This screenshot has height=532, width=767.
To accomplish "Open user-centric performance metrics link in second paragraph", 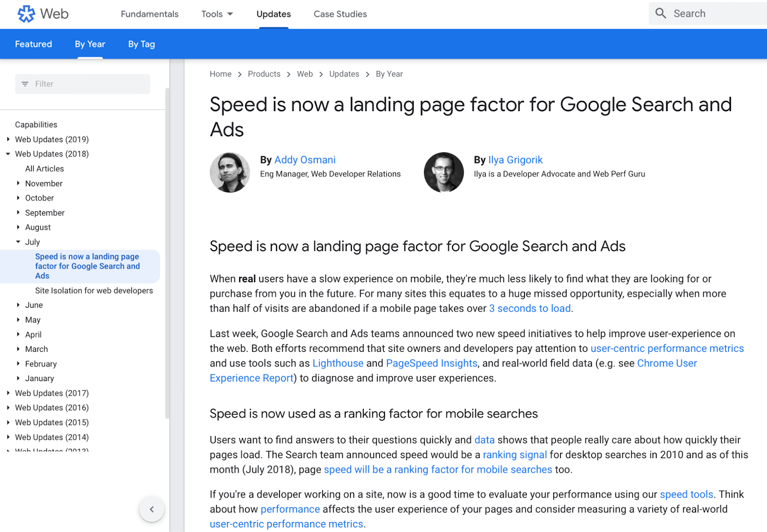I will [x=667, y=348].
